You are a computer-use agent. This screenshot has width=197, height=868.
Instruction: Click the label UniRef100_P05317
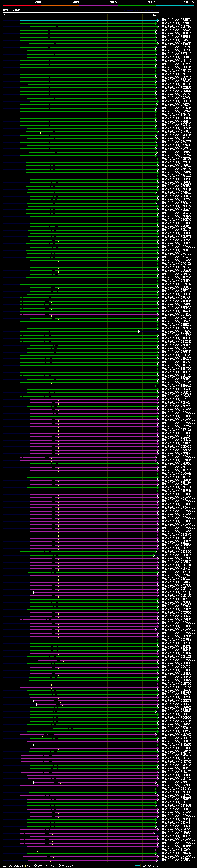(177, 213)
